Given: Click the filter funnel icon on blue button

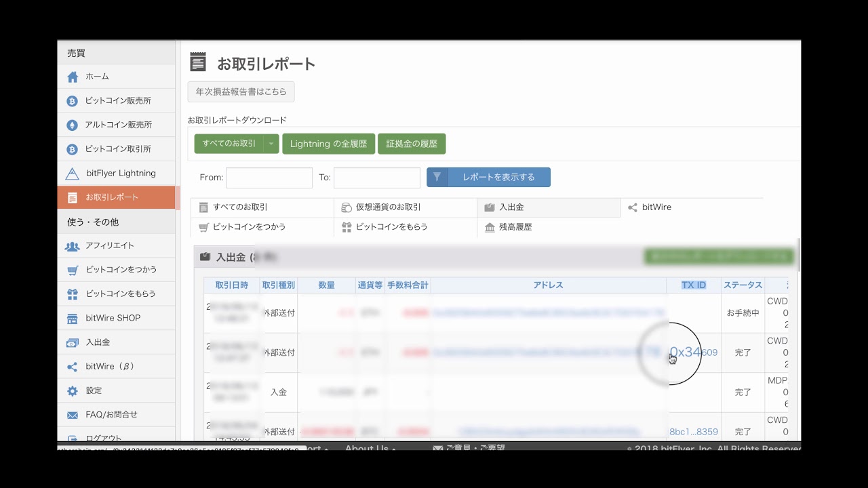Looking at the screenshot, I should pos(437,177).
